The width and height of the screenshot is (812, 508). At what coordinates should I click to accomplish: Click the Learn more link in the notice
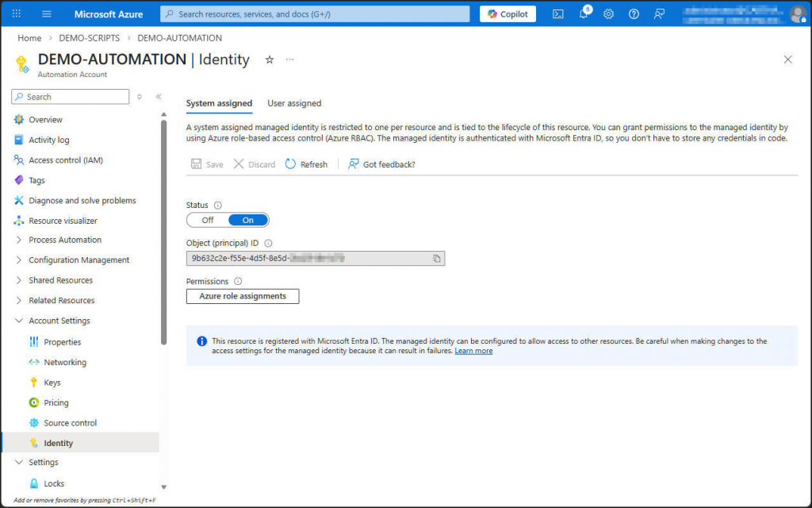click(474, 350)
